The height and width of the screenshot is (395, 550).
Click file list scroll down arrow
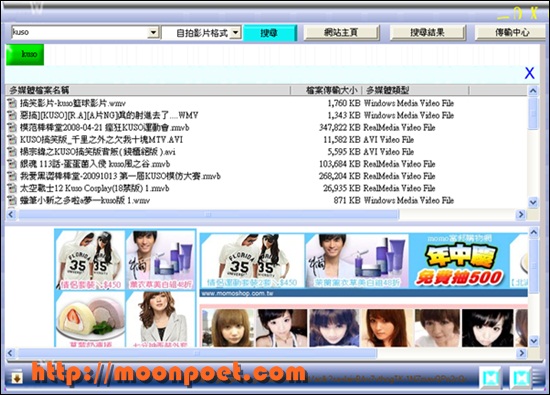pos(533,202)
